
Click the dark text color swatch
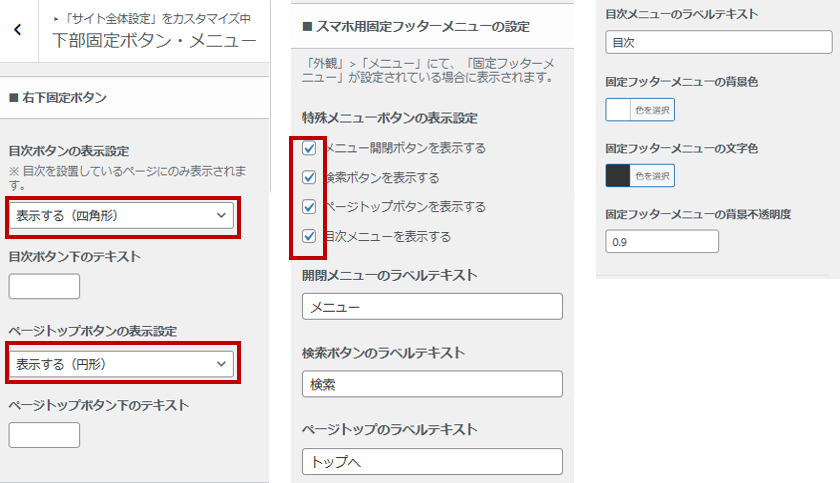pyautogui.click(x=618, y=176)
